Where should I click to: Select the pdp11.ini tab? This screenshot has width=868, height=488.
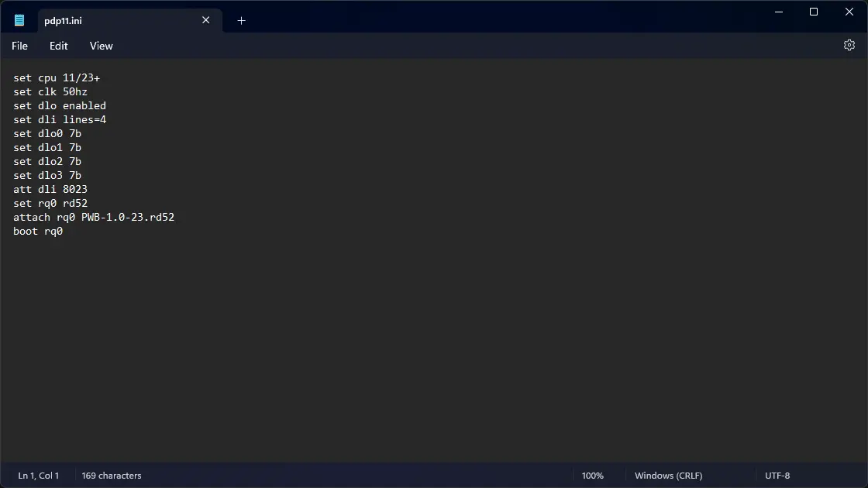pyautogui.click(x=108, y=21)
